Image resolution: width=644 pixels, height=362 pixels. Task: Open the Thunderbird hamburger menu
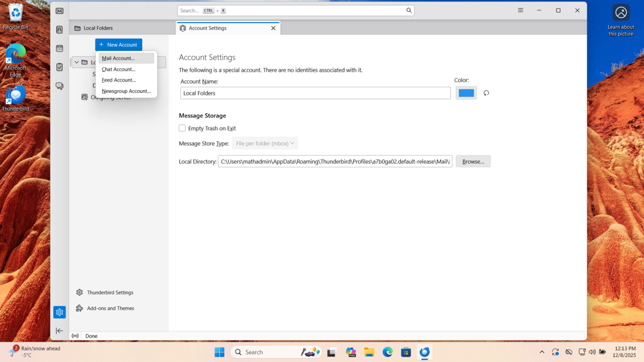[520, 11]
